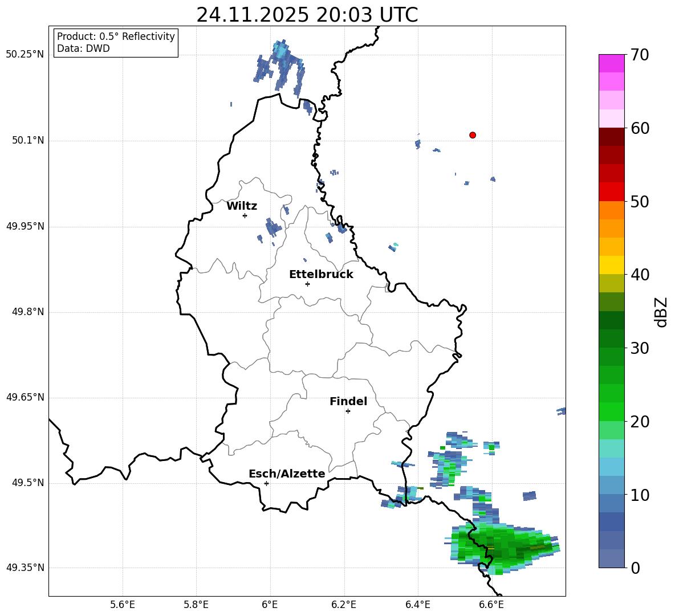Screen dimensions: 675x616
Task: Click the dBZ colorbar label
Action: [661, 312]
